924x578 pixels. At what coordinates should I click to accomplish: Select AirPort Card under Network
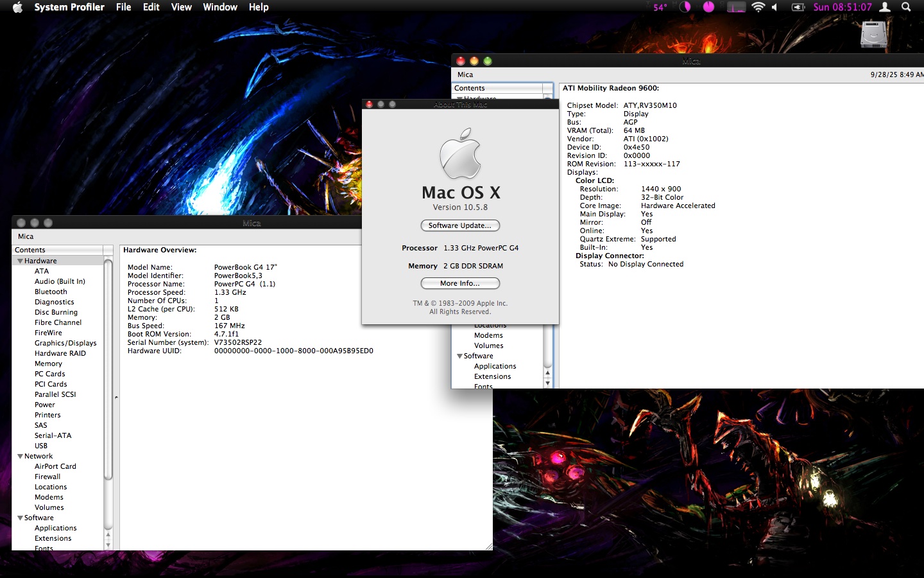coord(55,466)
